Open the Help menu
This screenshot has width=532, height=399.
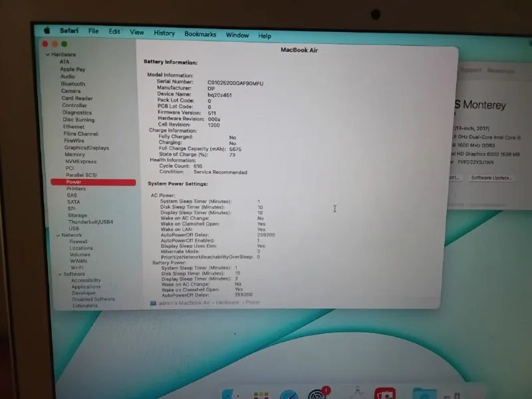click(264, 36)
